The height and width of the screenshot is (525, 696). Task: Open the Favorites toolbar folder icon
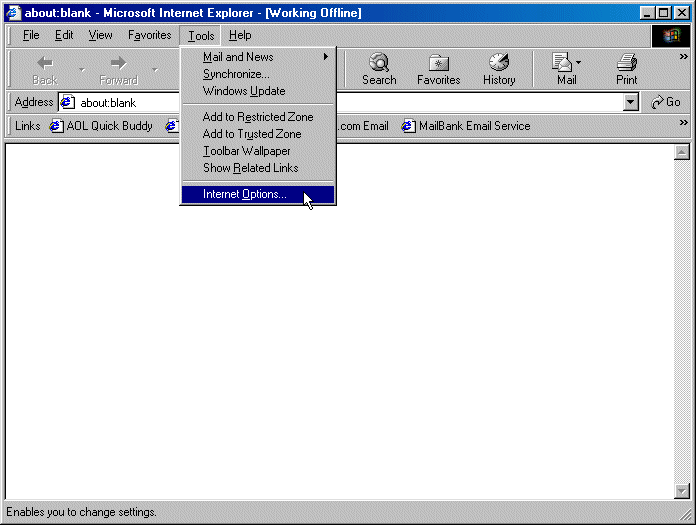pos(439,63)
